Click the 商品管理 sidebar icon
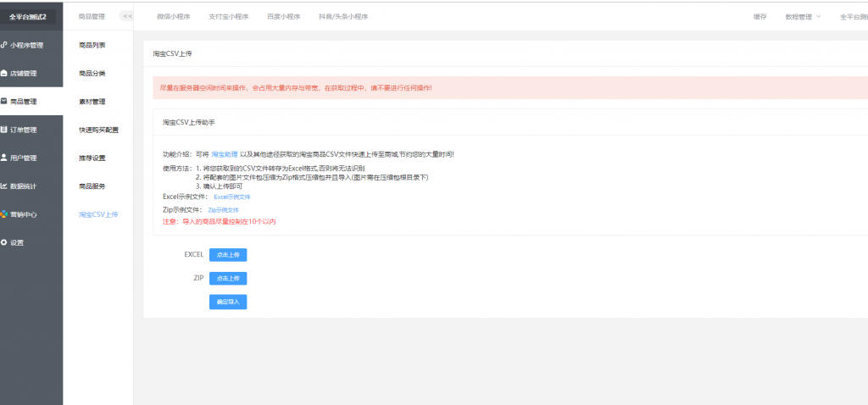Viewport: 868px width, 405px height. pos(4,102)
